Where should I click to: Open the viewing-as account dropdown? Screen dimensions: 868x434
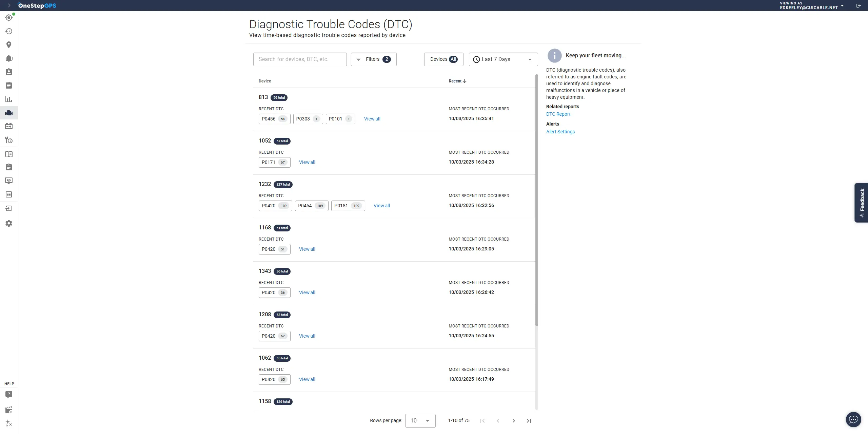click(843, 5)
